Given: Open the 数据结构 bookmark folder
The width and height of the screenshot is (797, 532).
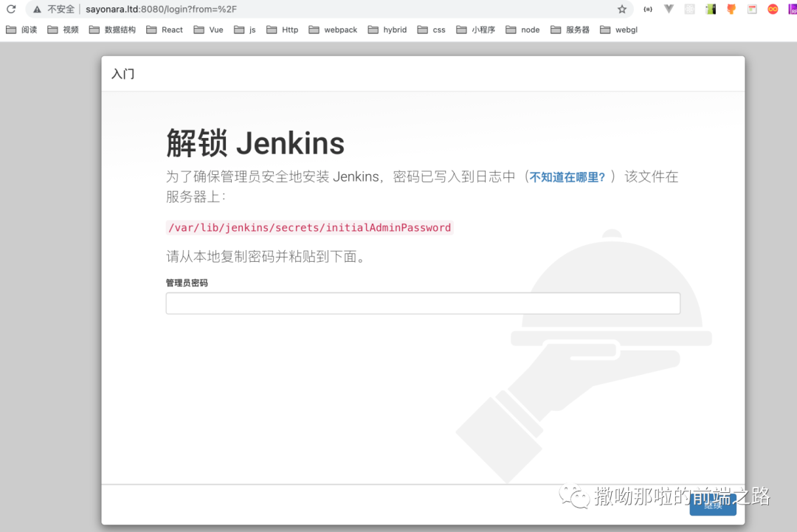Looking at the screenshot, I should click(x=112, y=30).
